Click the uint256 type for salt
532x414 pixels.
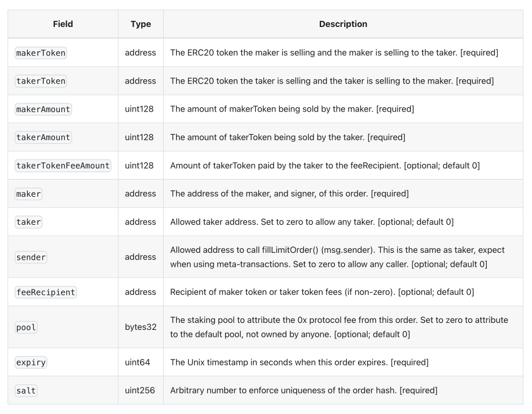point(140,390)
